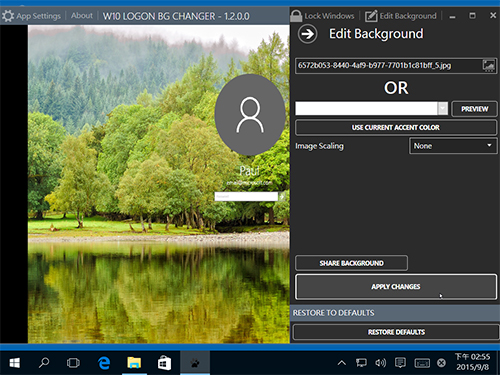Click the white color selection box
The height and width of the screenshot is (375, 500).
click(x=366, y=108)
